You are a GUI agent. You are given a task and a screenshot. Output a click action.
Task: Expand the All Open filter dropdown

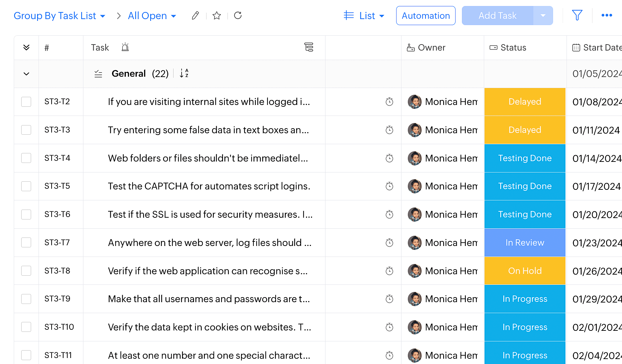[152, 16]
